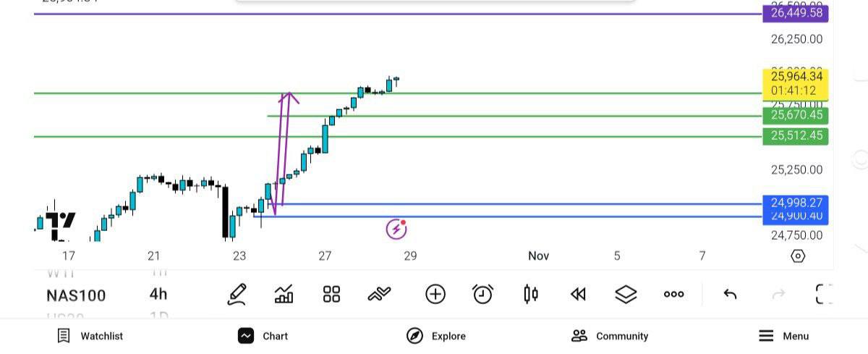
Task: Open the NAS100 symbol selector
Action: pyautogui.click(x=76, y=295)
